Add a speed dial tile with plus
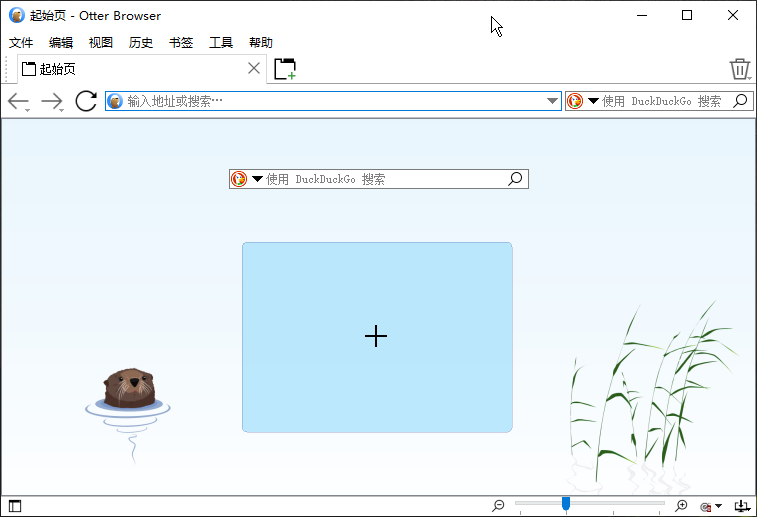The width and height of the screenshot is (757, 517). 377,337
